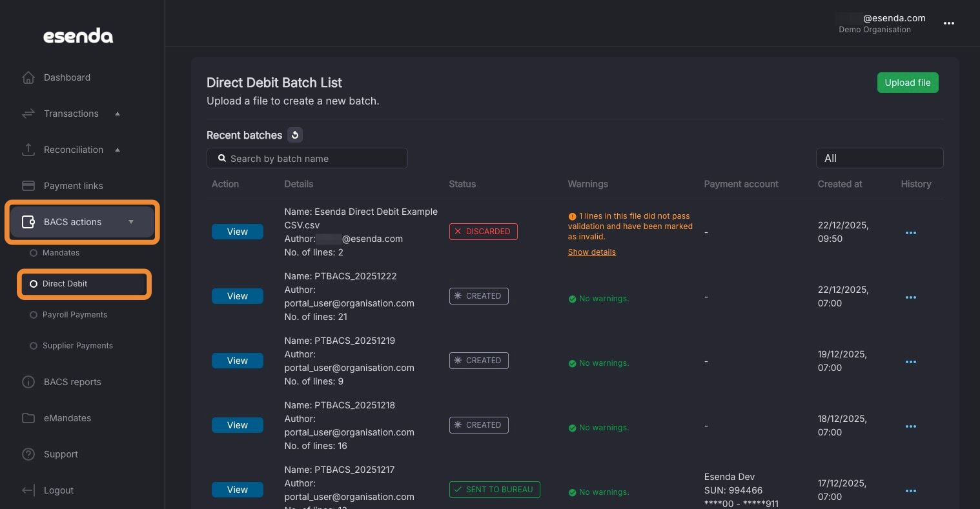This screenshot has height=509, width=980.
Task: Open the All status filter dropdown
Action: click(x=879, y=158)
